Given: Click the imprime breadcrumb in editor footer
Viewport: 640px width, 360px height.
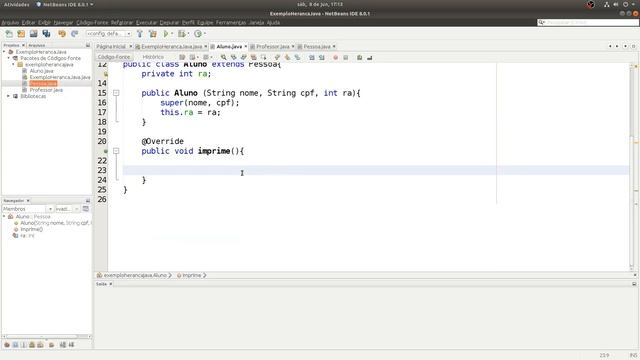Looking at the screenshot, I should click(191, 276).
